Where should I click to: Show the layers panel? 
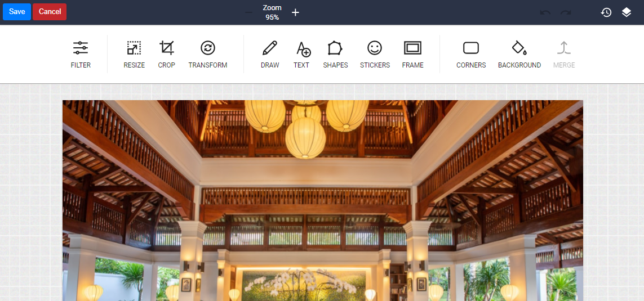[627, 12]
